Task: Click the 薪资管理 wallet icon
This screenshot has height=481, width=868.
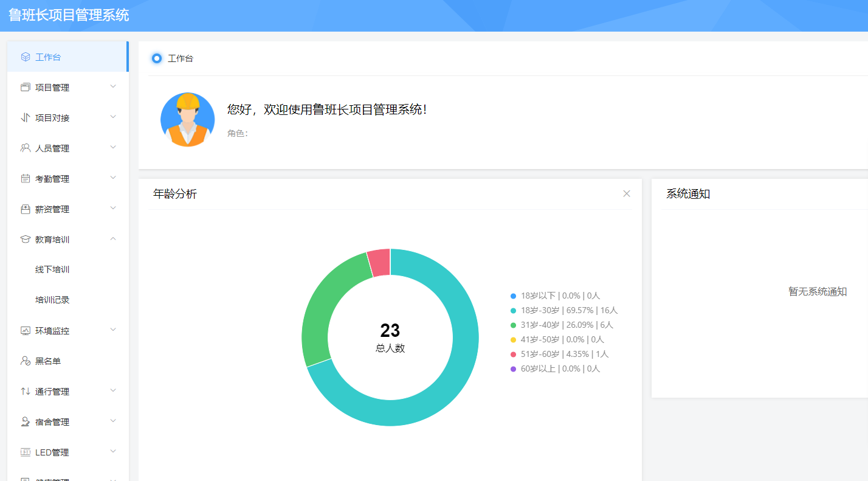Action: pyautogui.click(x=25, y=208)
